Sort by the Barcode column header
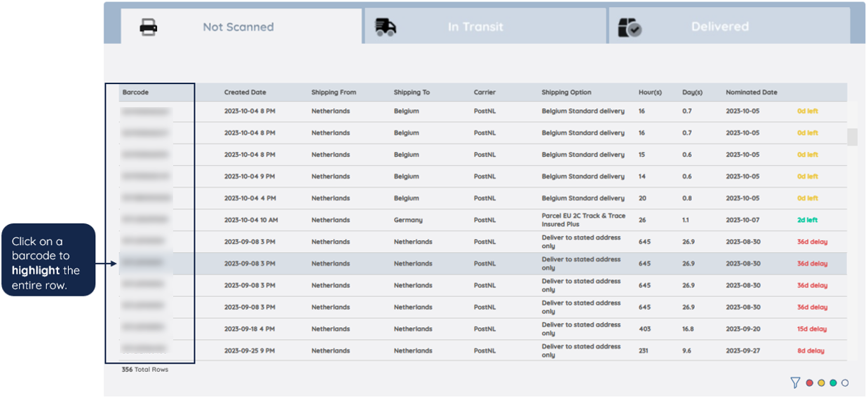This screenshot has width=868, height=400. [135, 92]
